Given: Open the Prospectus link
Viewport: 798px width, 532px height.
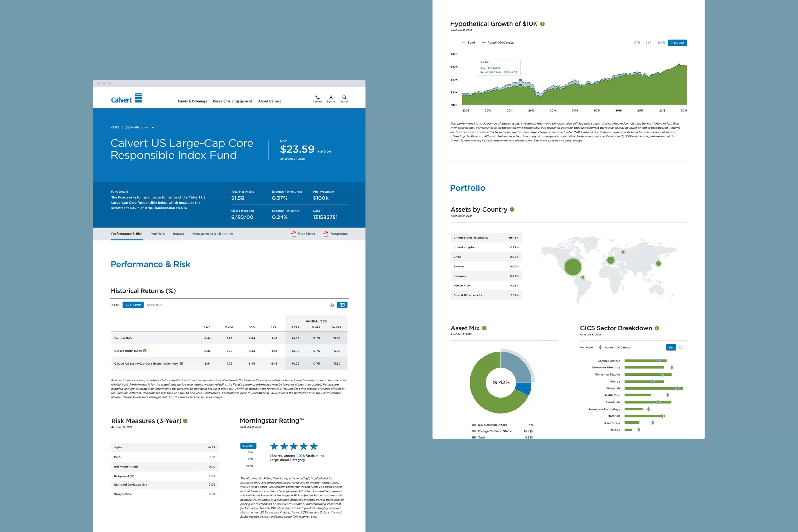Looking at the screenshot, I should click(339, 234).
